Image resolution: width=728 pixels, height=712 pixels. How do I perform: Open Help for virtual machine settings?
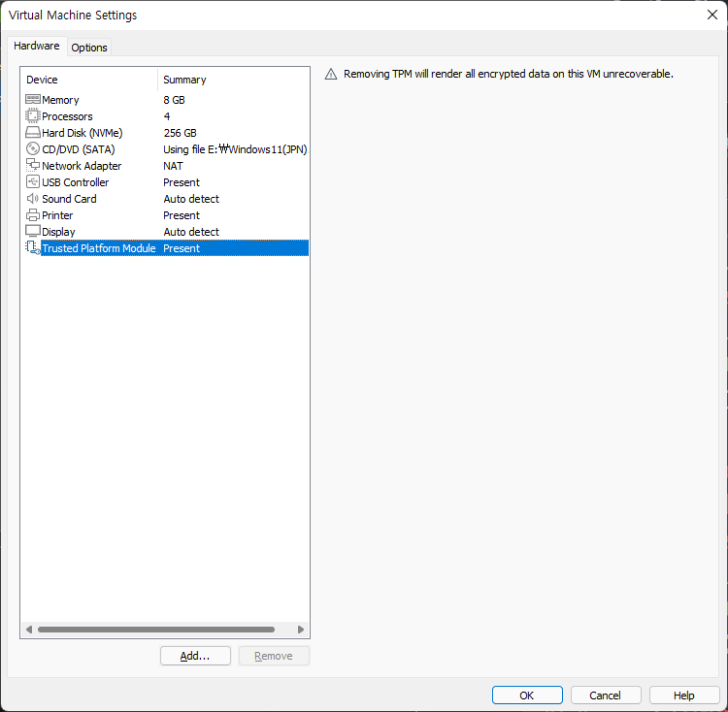point(684,696)
